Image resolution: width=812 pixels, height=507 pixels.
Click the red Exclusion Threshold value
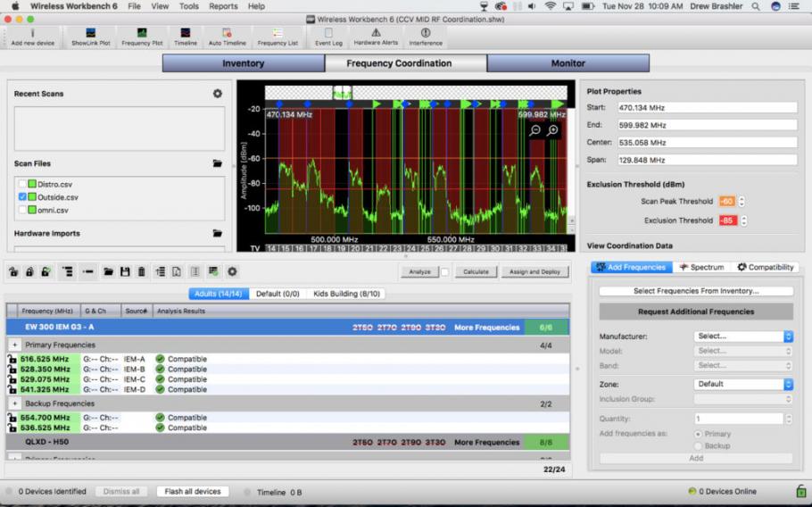point(727,220)
